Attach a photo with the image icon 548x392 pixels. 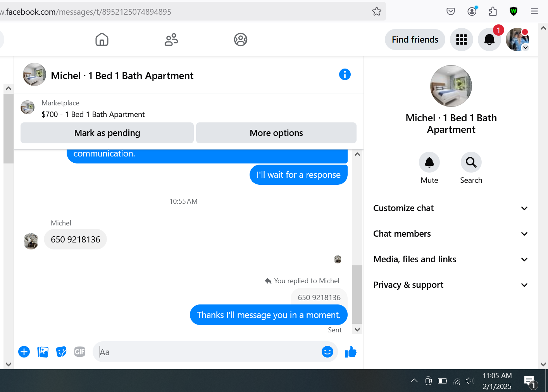[43, 352]
